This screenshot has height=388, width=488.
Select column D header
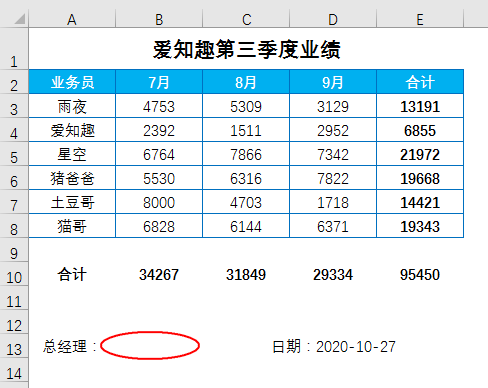coord(333,18)
